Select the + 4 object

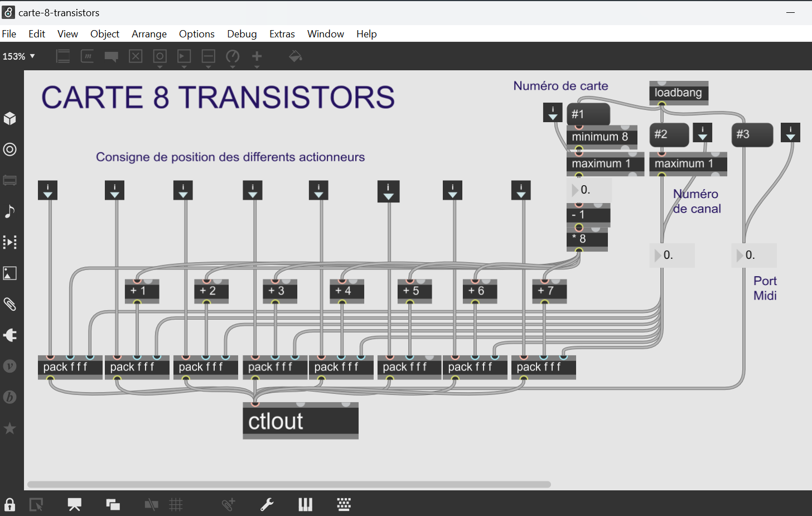tap(347, 291)
